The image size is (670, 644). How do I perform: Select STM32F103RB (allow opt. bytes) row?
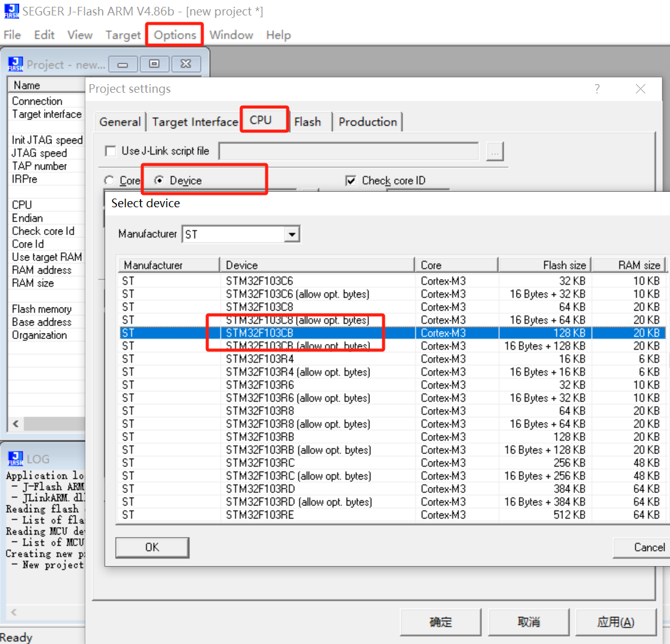[x=392, y=450]
